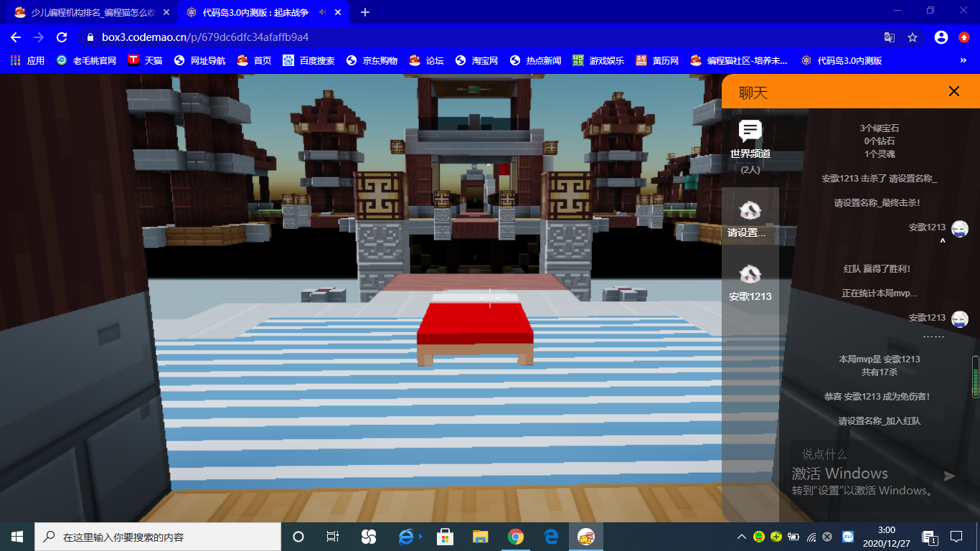980x551 pixels.
Task: Click the red update icon beside the profile
Action: click(964, 37)
